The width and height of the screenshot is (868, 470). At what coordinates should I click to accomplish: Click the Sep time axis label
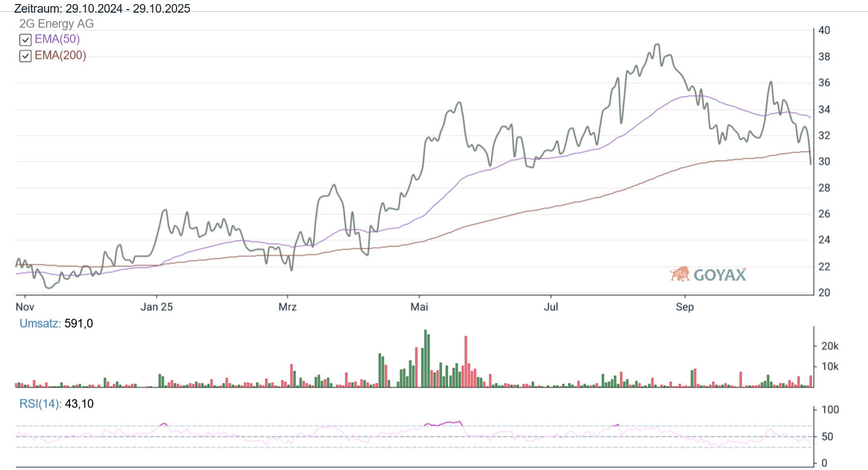coord(685,306)
